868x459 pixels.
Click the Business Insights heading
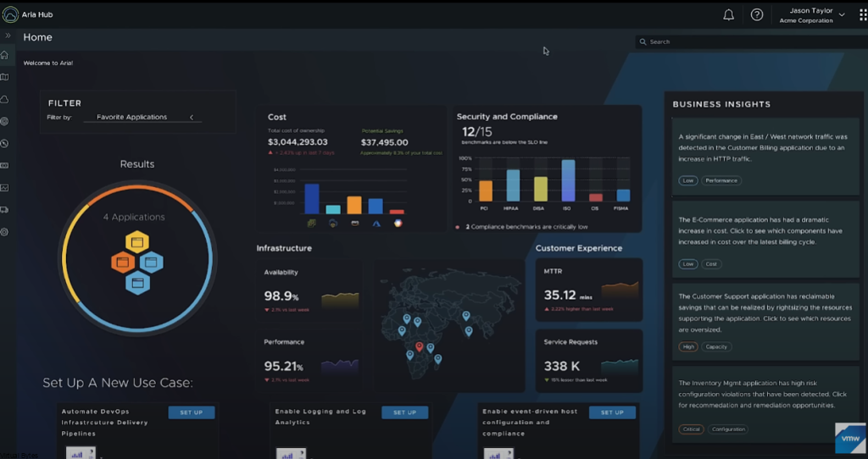click(721, 104)
